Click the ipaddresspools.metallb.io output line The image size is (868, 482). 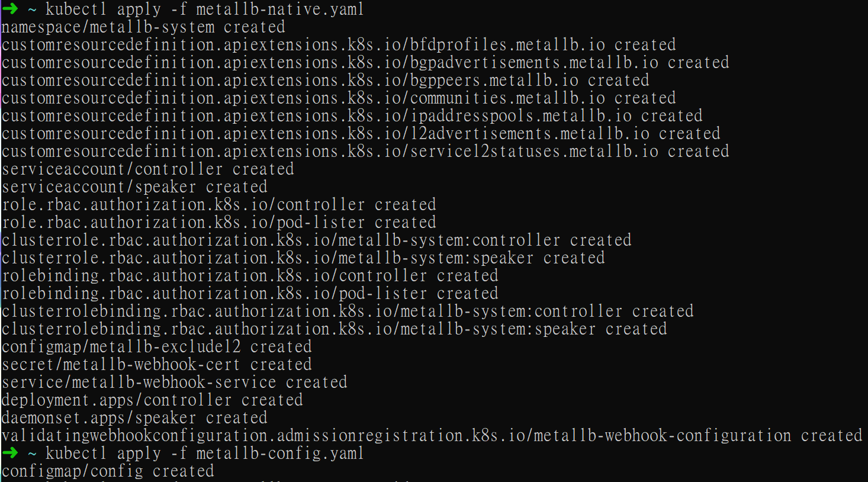pos(352,115)
